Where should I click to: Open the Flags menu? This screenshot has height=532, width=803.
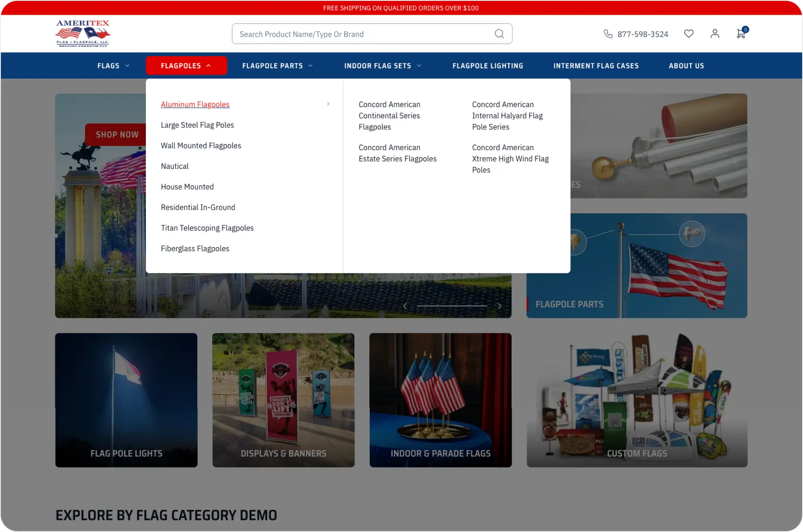[x=113, y=66]
